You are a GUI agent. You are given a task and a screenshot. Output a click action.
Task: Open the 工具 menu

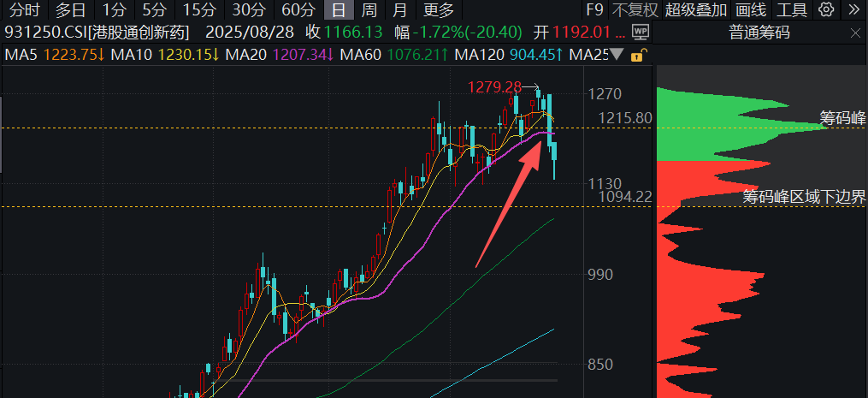(792, 9)
